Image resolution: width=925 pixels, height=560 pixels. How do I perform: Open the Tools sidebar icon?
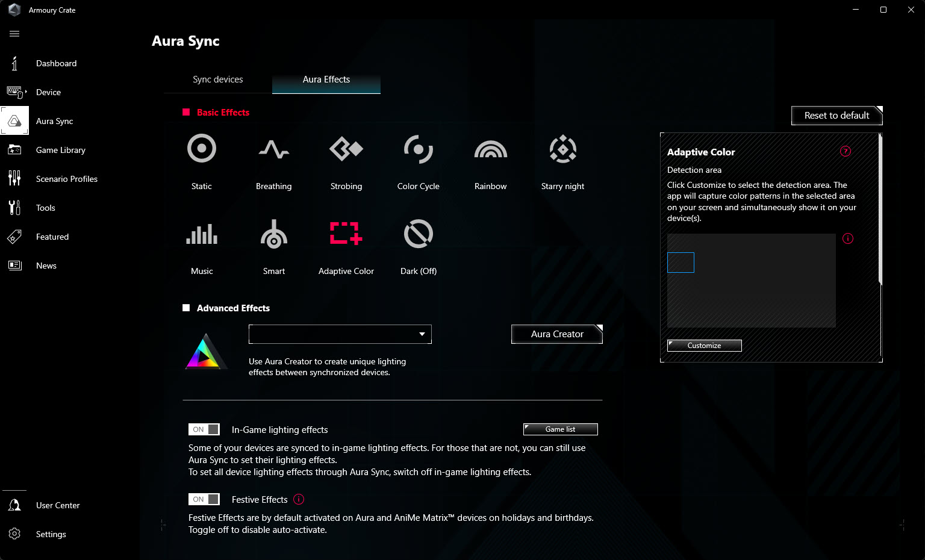[x=14, y=208]
